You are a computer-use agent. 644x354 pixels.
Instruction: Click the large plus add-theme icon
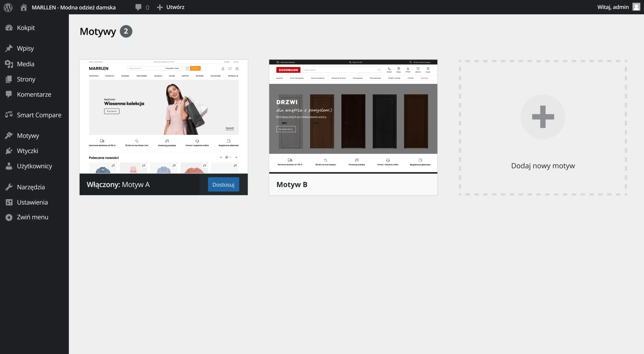543,117
